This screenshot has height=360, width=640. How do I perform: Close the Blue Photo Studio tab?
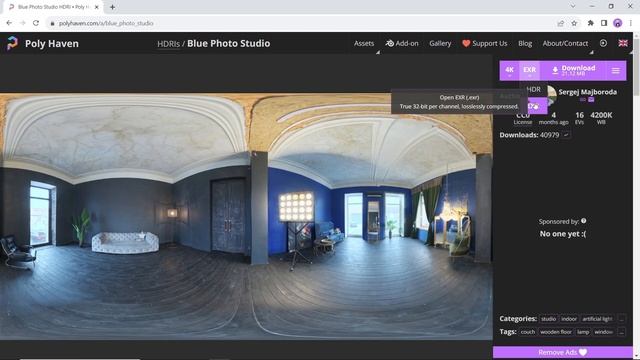click(x=97, y=7)
